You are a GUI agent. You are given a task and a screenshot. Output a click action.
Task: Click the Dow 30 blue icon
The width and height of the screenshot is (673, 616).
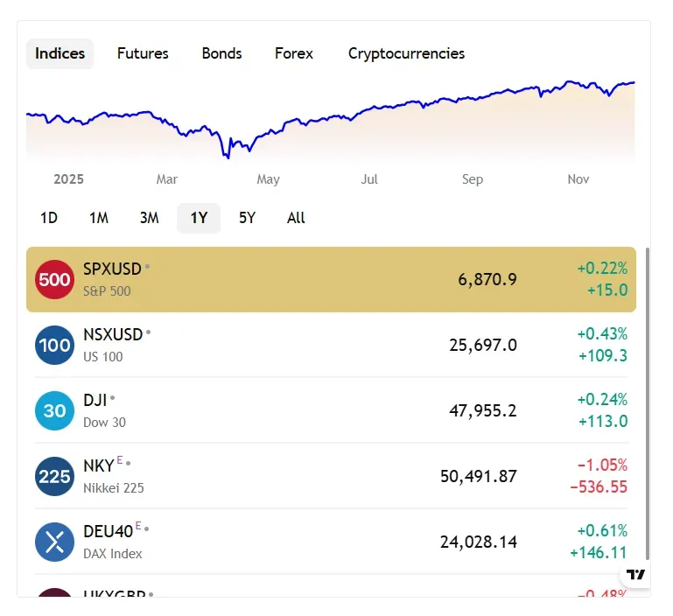[54, 410]
